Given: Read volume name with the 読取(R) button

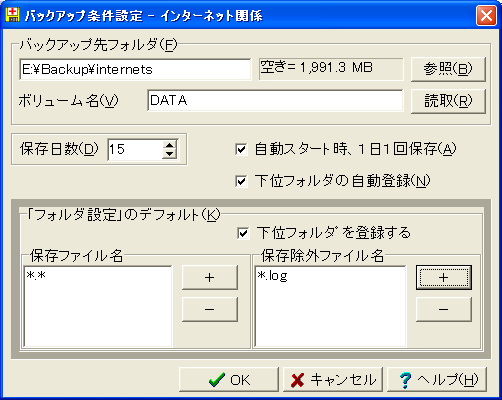Looking at the screenshot, I should (448, 101).
